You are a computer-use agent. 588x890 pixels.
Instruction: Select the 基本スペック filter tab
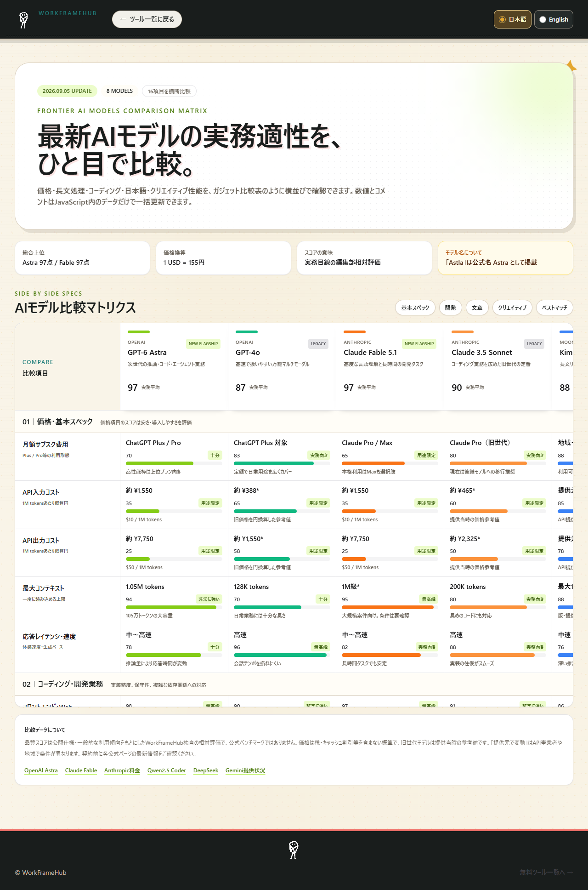click(x=415, y=308)
